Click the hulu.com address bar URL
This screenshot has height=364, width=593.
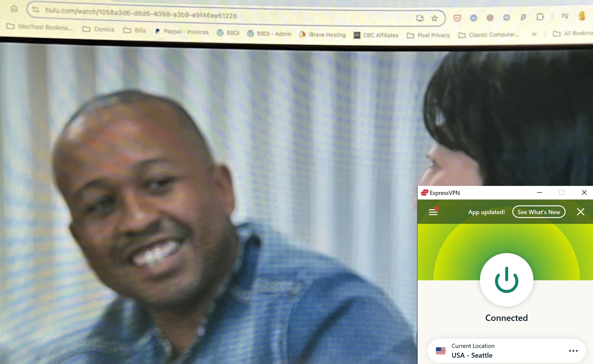(x=141, y=13)
